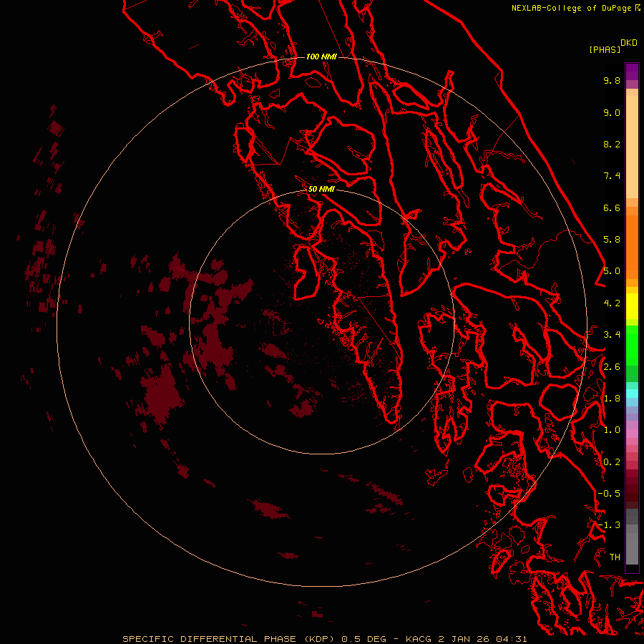This screenshot has width=644, height=644.
Task: Click the 8.2 legend value
Action: [612, 144]
